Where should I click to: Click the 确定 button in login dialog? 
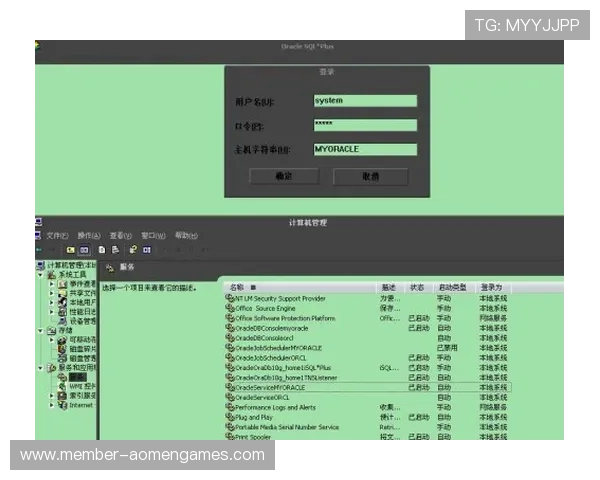[284, 176]
